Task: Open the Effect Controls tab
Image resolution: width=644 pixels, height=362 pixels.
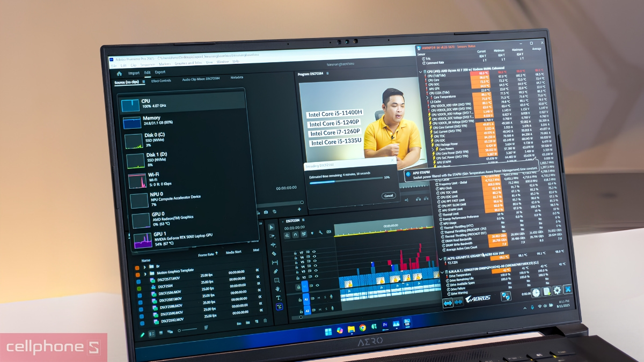Action: pos(161,81)
